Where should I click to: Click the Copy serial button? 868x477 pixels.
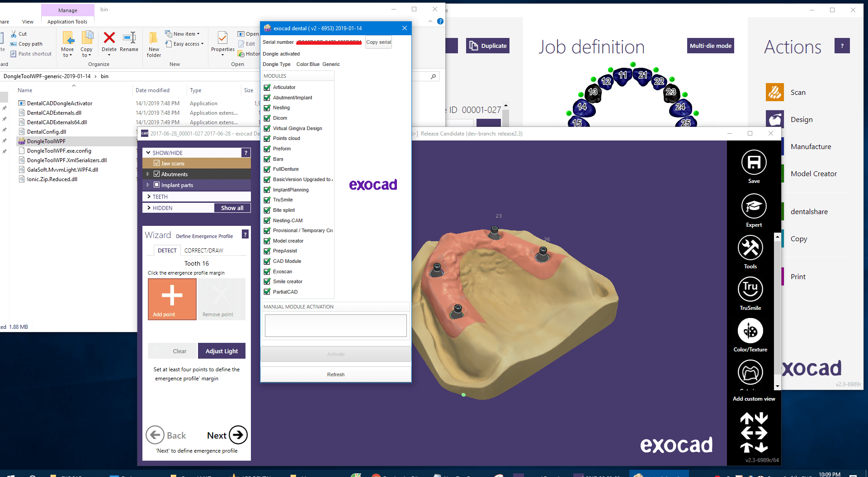pyautogui.click(x=378, y=42)
